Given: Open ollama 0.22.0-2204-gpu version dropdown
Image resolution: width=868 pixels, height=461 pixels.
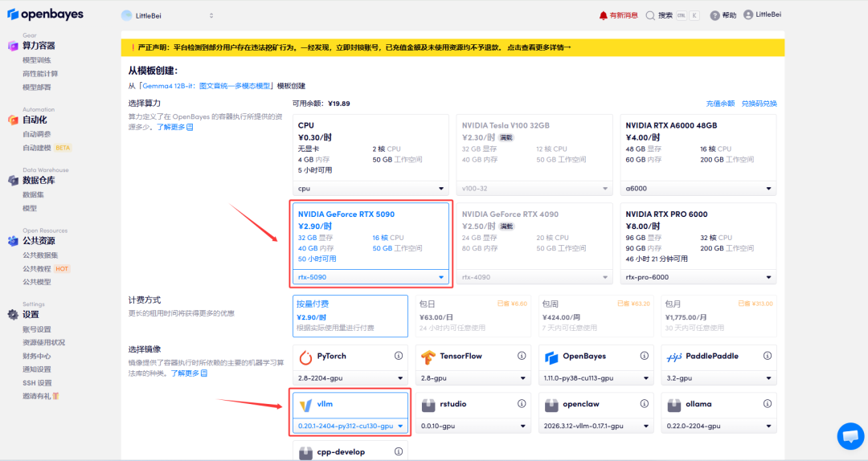Looking at the screenshot, I should click(x=719, y=426).
